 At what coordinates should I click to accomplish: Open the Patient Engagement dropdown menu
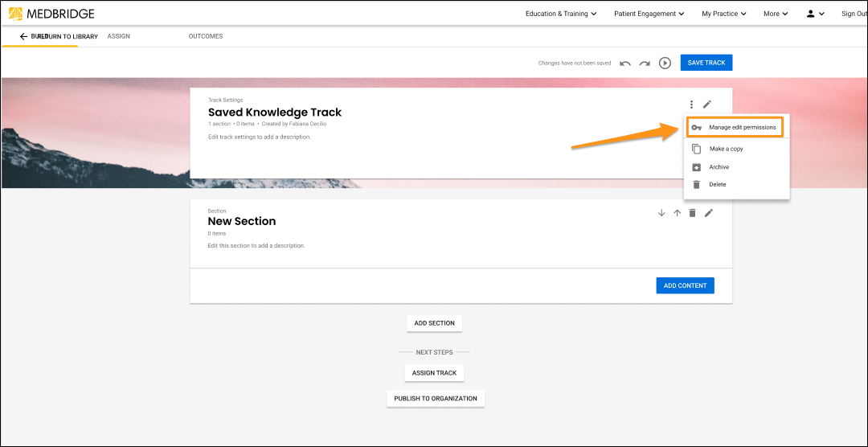(649, 14)
